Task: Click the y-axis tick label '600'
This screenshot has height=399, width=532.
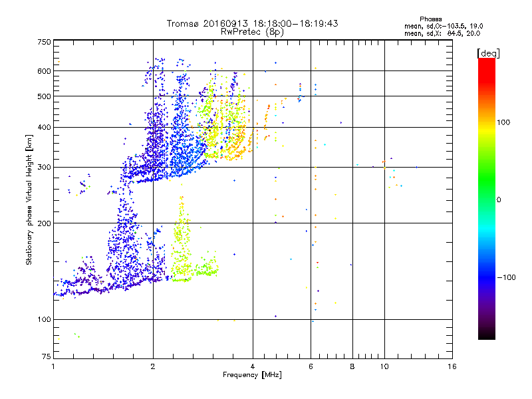Action: (44, 71)
